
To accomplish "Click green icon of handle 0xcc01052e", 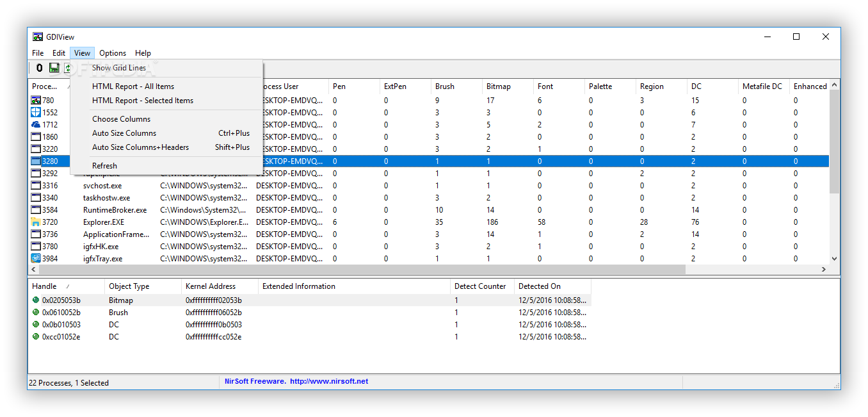I will pyautogui.click(x=36, y=336).
